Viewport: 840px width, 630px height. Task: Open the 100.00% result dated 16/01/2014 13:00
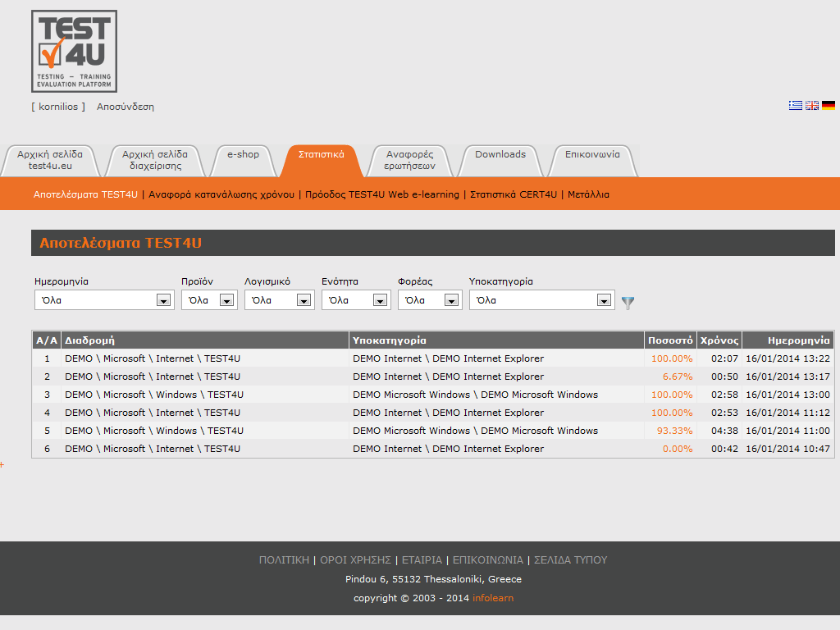[672, 395]
